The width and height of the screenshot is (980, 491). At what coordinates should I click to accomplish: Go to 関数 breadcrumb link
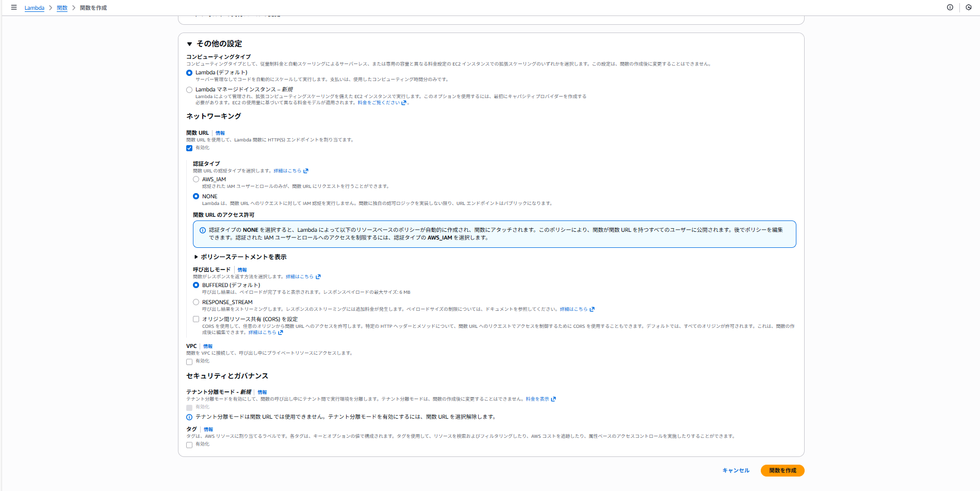coord(62,8)
